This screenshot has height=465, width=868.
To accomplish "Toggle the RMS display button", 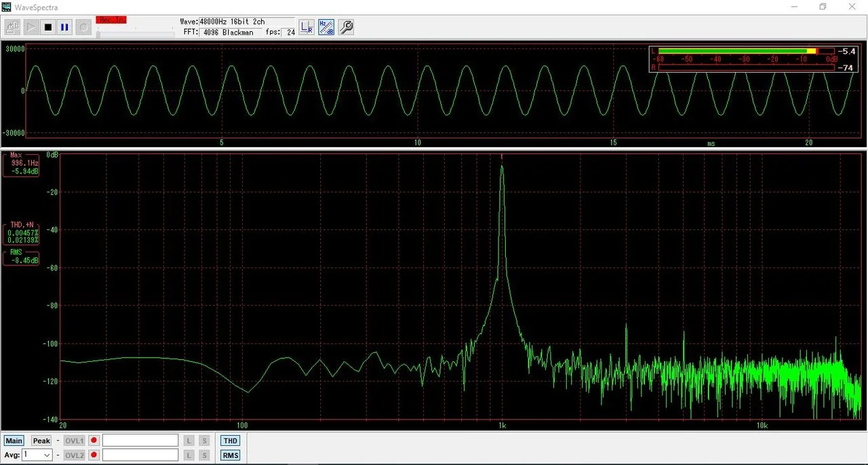I will [230, 455].
